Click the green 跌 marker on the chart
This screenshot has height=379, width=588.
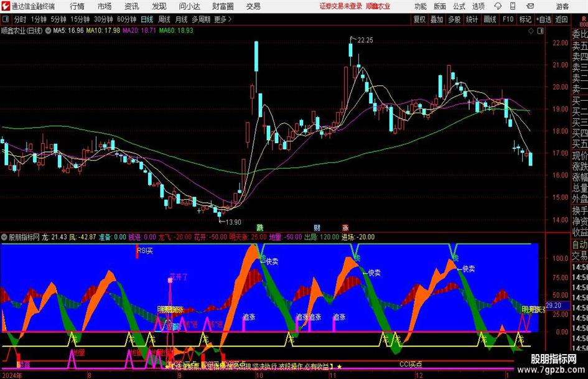point(260,227)
